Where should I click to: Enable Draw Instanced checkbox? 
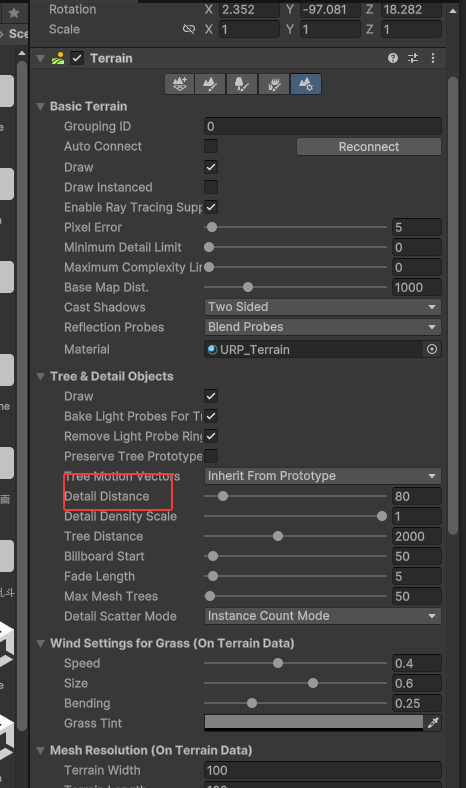tap(211, 187)
